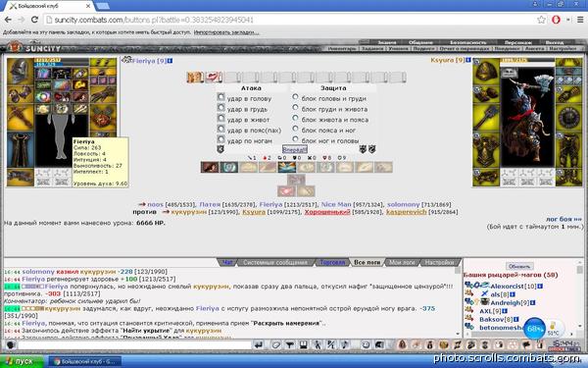Click into the chat message input field

tap(134, 344)
